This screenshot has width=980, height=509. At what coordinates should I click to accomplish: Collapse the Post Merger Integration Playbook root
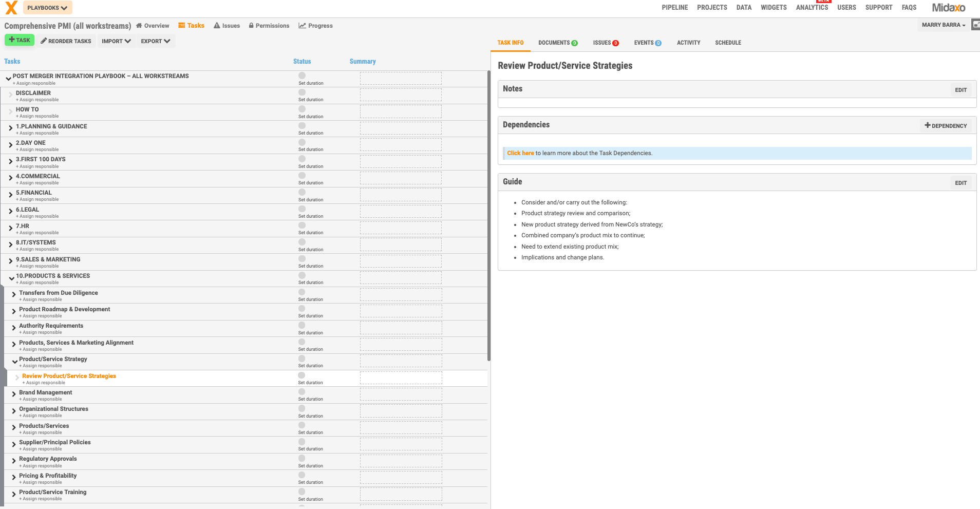(8, 78)
